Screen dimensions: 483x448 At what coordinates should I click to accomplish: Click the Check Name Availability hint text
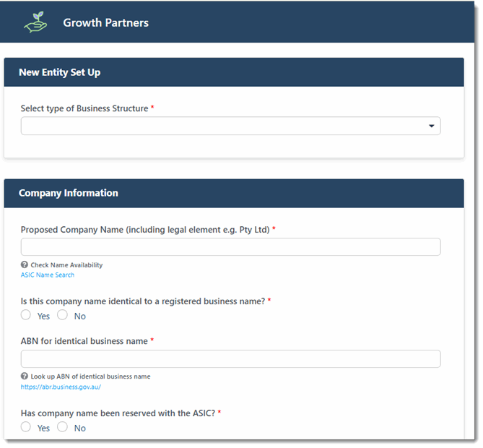[66, 265]
